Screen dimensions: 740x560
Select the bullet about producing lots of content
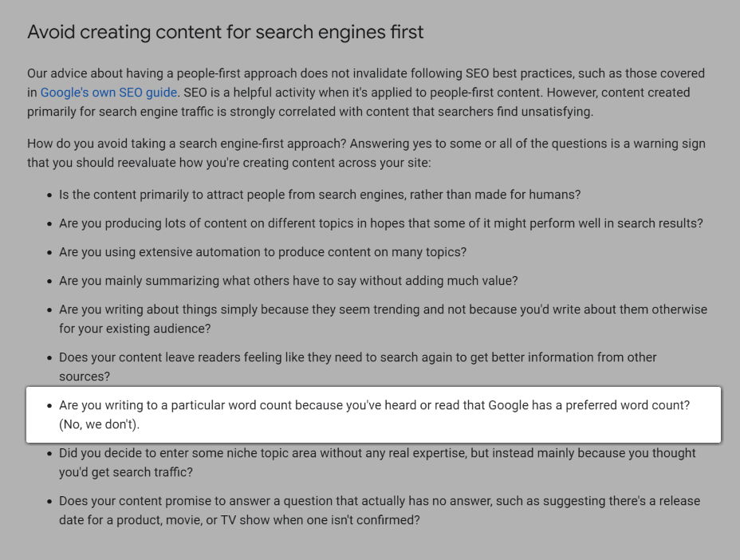point(380,223)
